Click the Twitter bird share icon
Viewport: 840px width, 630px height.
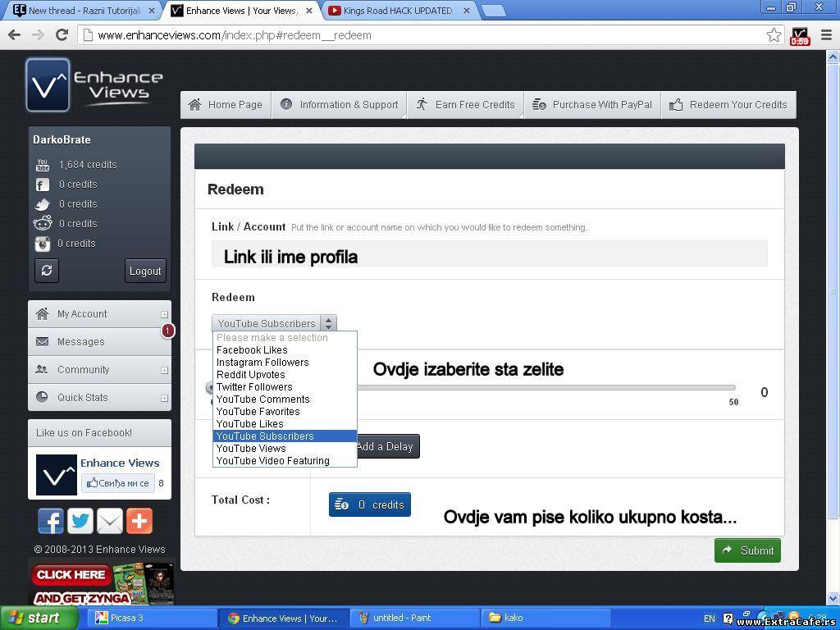(x=80, y=521)
